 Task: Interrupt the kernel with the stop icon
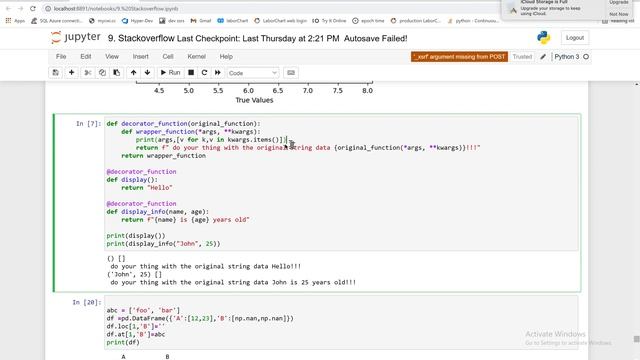click(x=191, y=73)
